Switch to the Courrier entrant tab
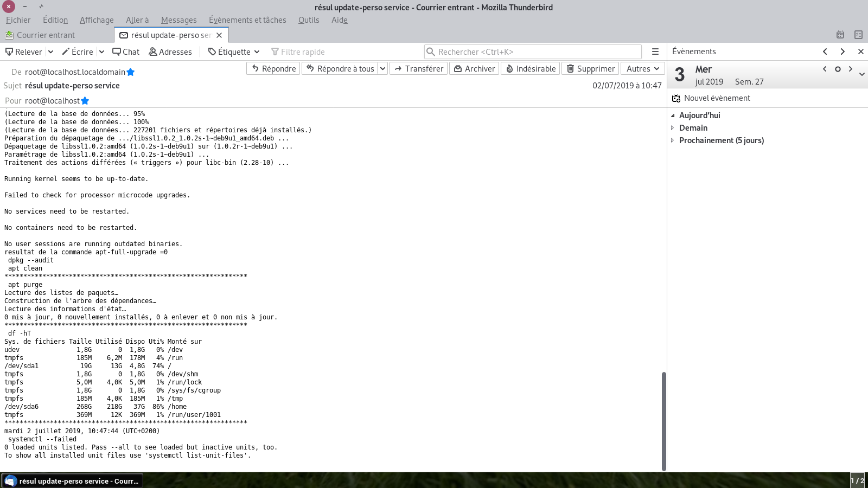This screenshot has width=868, height=488. click(x=46, y=35)
